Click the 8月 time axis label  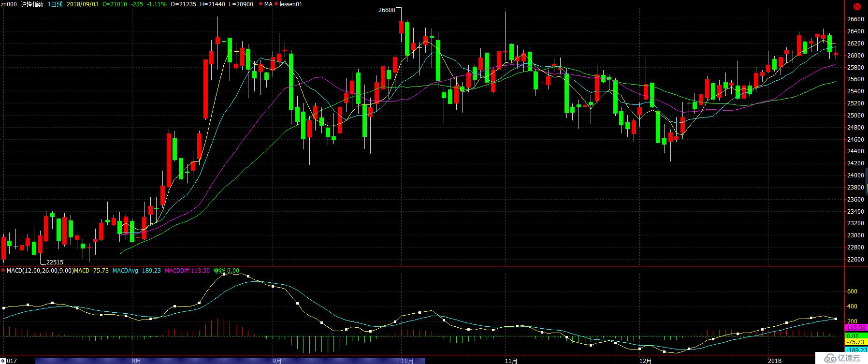click(137, 361)
